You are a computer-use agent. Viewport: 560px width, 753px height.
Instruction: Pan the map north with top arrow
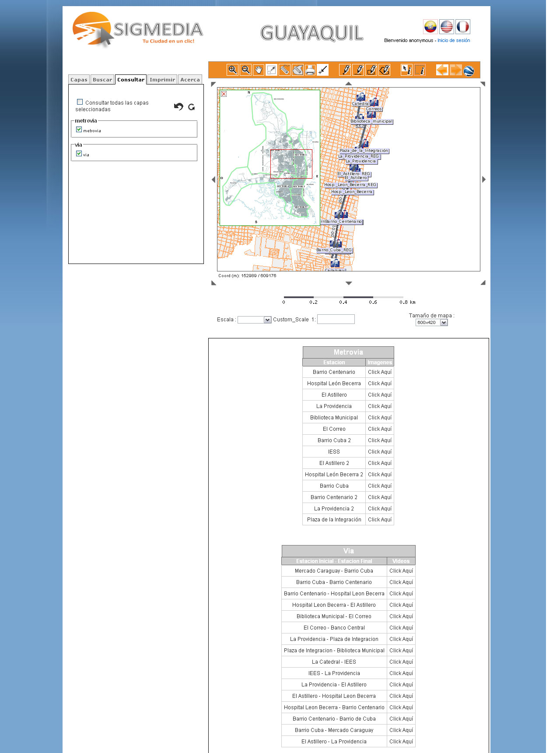[349, 83]
